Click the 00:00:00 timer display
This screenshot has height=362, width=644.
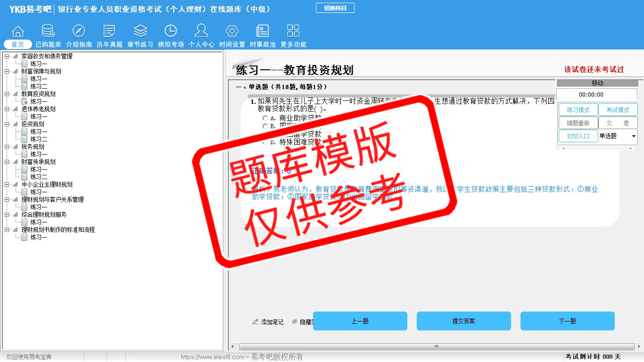[x=597, y=95]
